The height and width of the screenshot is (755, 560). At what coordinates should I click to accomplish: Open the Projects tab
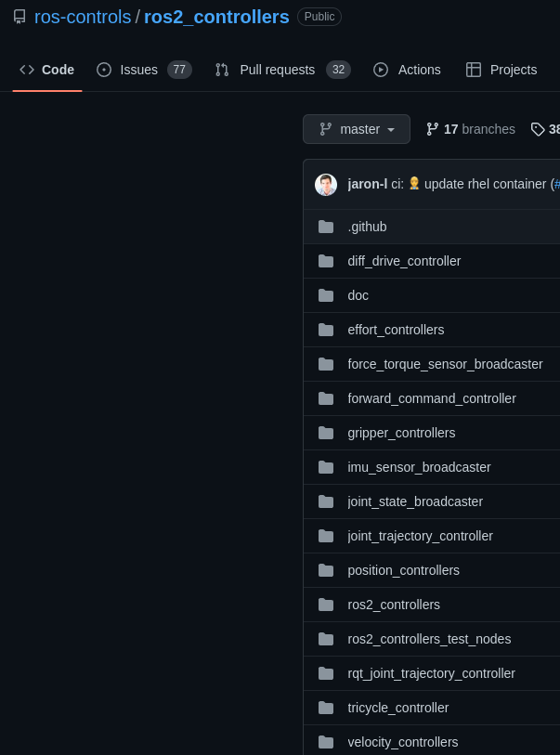point(501,70)
